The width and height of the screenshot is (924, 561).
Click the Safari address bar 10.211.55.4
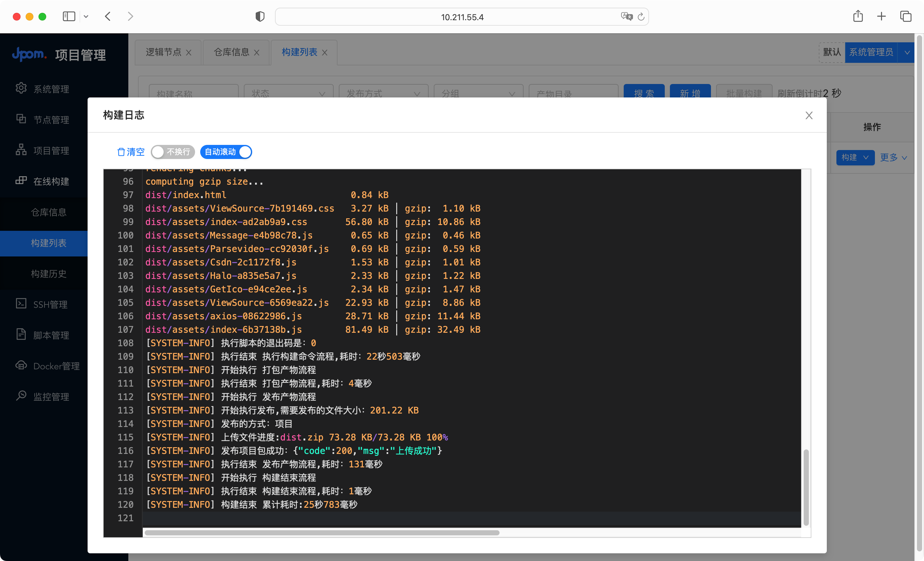coord(462,17)
